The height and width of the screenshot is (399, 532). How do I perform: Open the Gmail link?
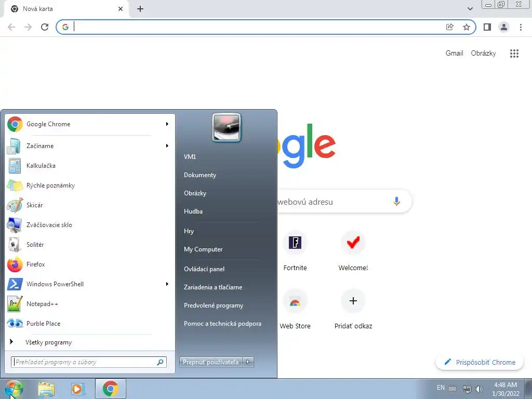pyautogui.click(x=454, y=54)
